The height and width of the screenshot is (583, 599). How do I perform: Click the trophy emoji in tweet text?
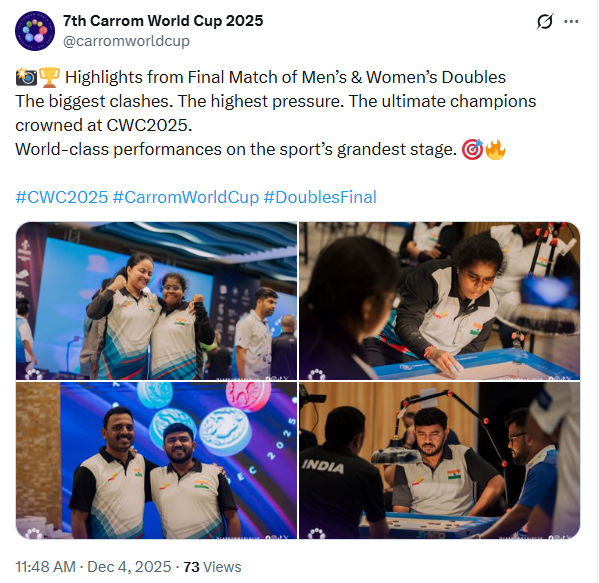pyautogui.click(x=50, y=77)
